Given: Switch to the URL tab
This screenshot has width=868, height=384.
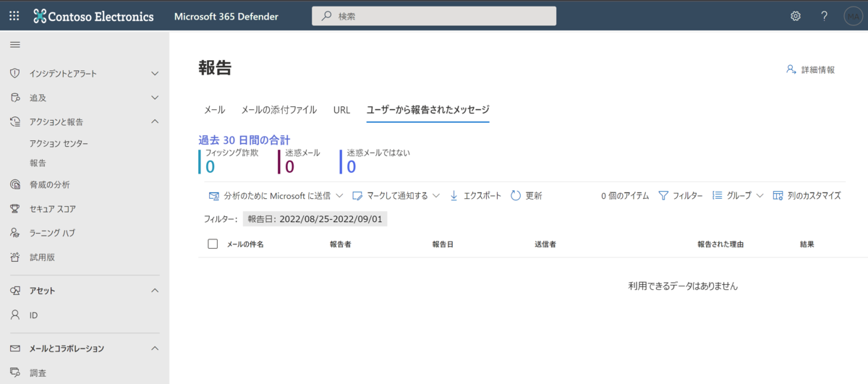Looking at the screenshot, I should 341,110.
